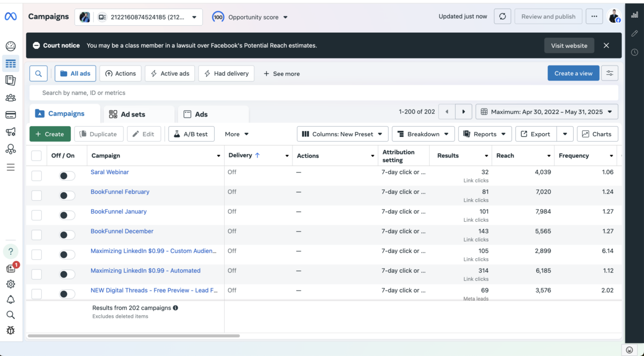Open the BookFunnel December campaign link

click(x=122, y=231)
